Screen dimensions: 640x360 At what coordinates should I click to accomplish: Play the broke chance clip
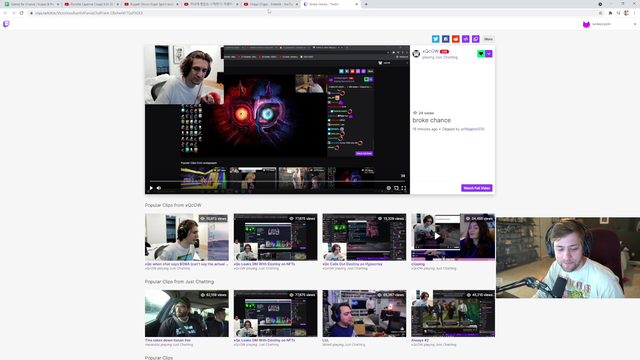[x=151, y=188]
